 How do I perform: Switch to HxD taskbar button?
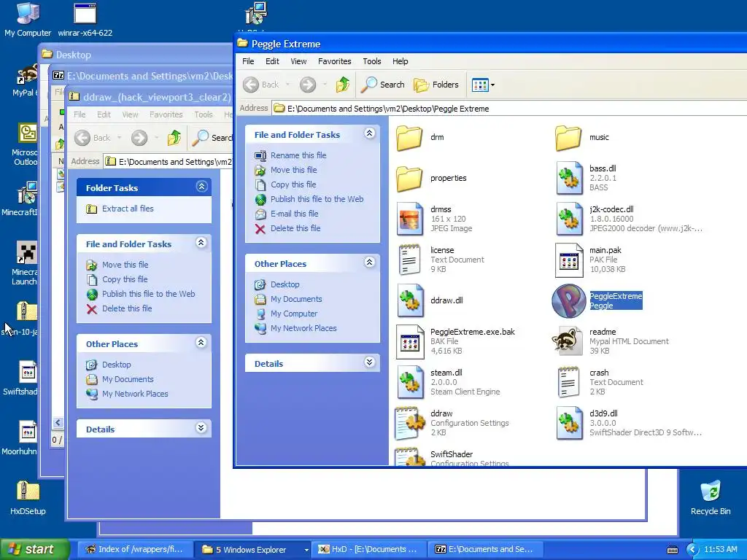tap(369, 549)
